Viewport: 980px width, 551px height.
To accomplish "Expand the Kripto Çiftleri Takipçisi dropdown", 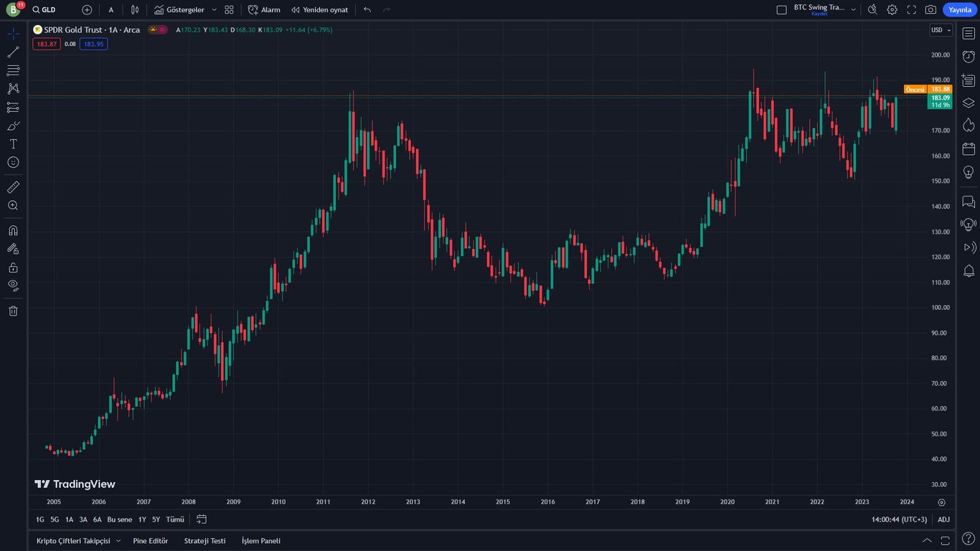I will pyautogui.click(x=119, y=541).
